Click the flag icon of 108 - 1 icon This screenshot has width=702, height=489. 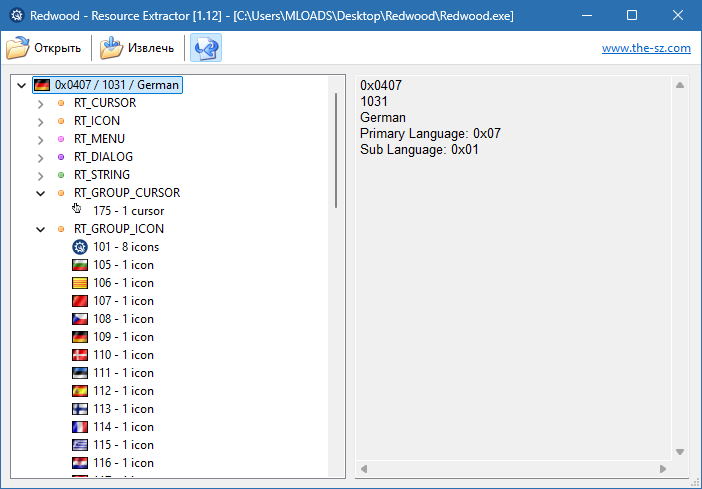(80, 319)
